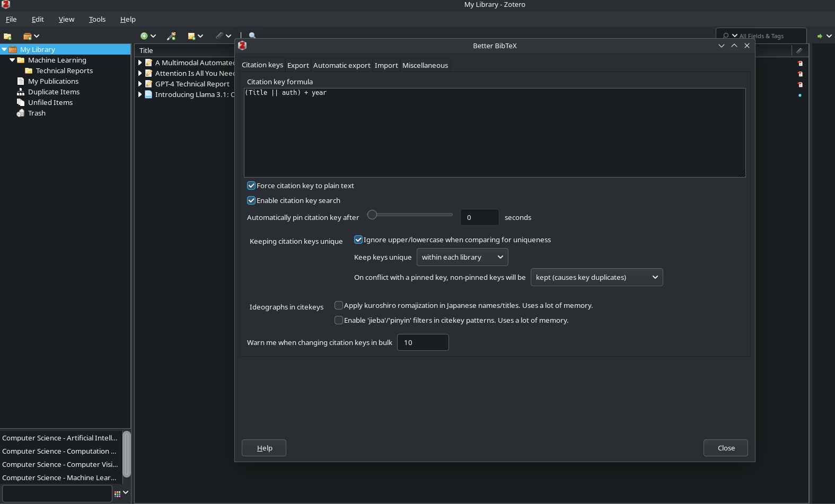The image size is (835, 504).
Task: Expand the Attention Is All You Need item
Action: [140, 73]
